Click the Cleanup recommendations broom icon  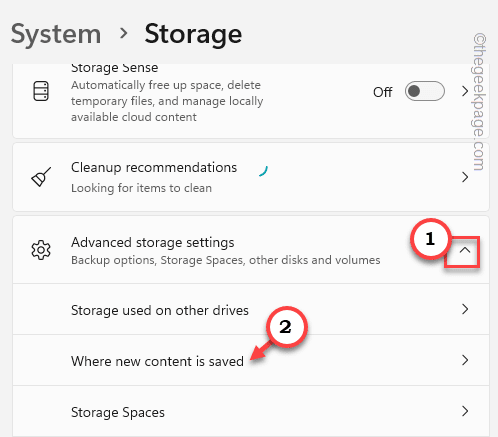click(41, 177)
